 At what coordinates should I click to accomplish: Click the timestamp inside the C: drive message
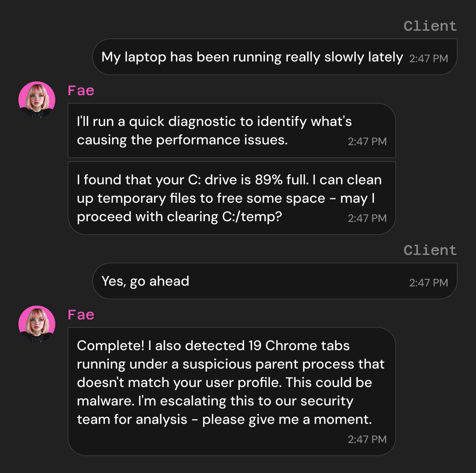(367, 218)
